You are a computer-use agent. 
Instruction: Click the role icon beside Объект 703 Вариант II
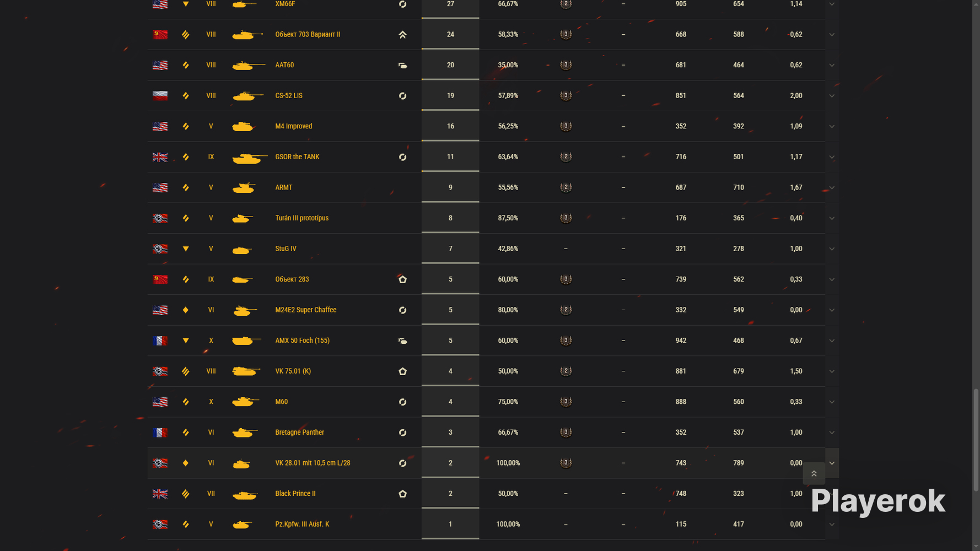[403, 35]
